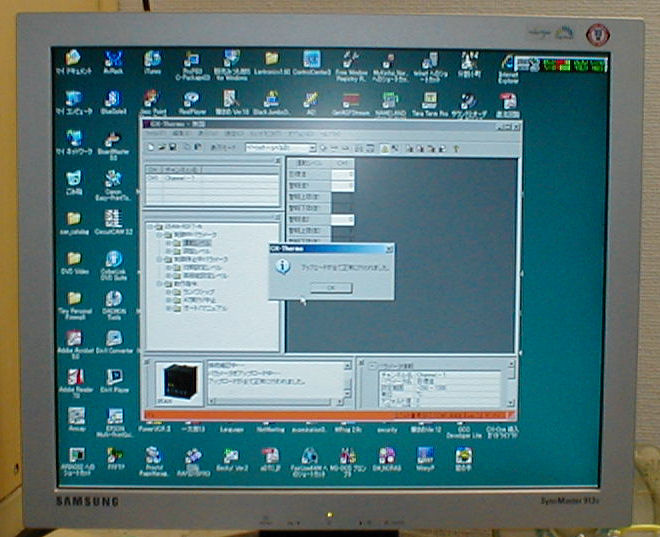The image size is (660, 537).
Task: Open the iTunes desktop icon
Action: coord(152,63)
